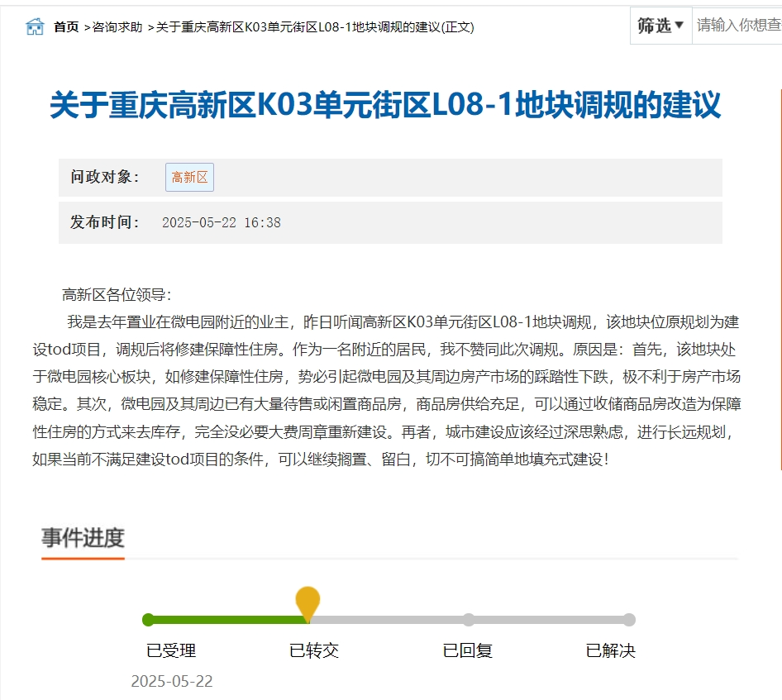This screenshot has width=782, height=700.
Task: Click the 高新区 tag button
Action: click(189, 177)
